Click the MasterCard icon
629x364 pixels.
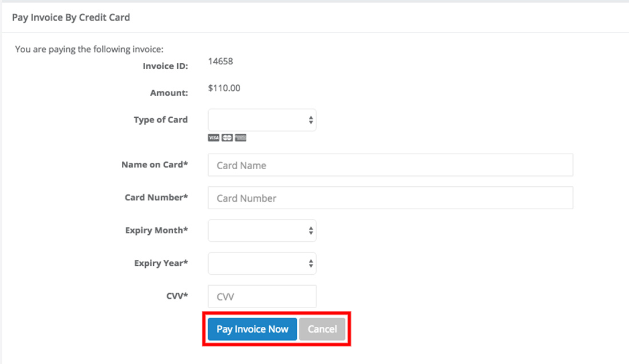click(x=227, y=138)
